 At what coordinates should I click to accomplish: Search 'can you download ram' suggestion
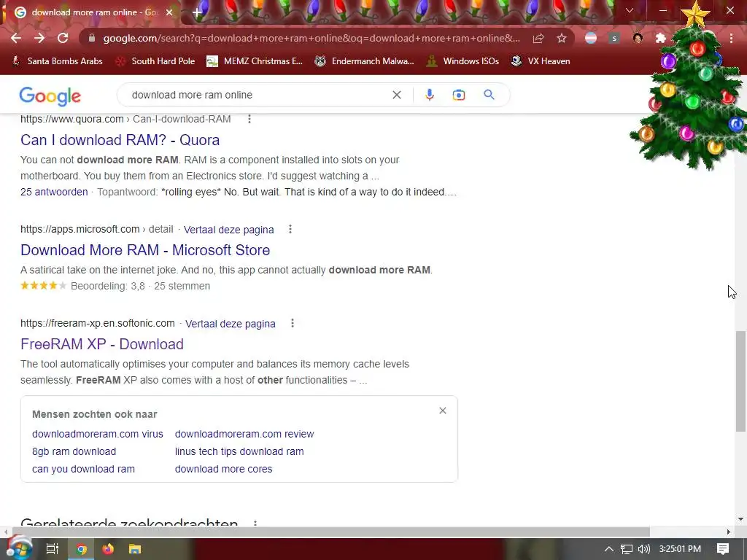click(83, 469)
